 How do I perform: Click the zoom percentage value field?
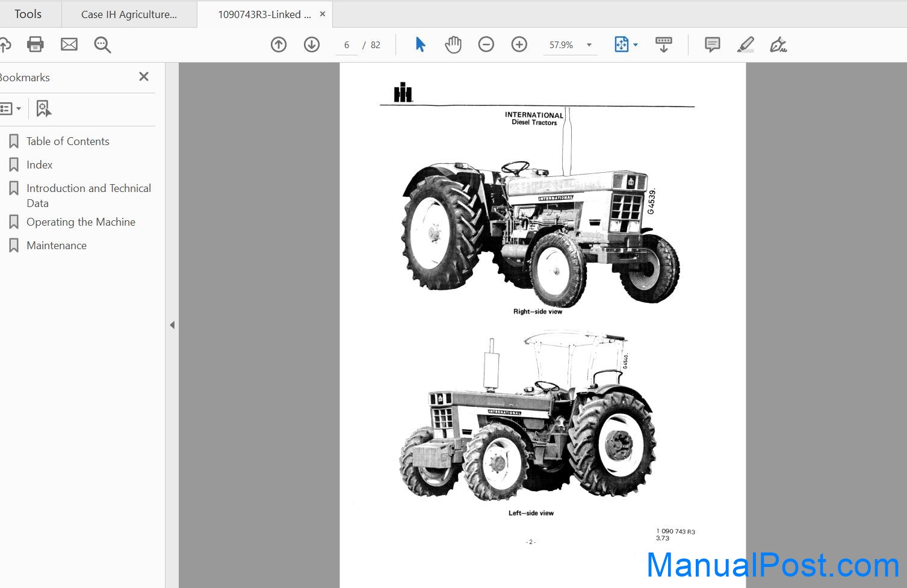pyautogui.click(x=561, y=45)
